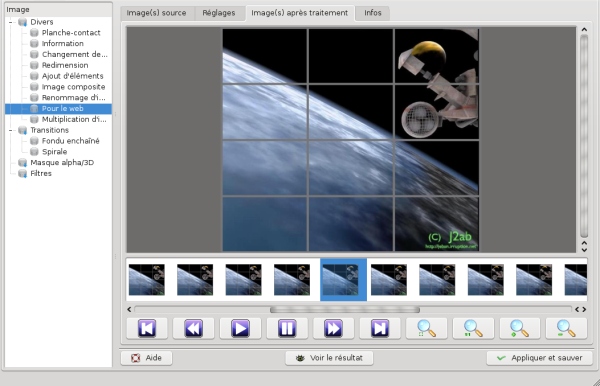The width and height of the screenshot is (600, 386).
Task: Pick the Redimension entry
Action: pos(65,65)
